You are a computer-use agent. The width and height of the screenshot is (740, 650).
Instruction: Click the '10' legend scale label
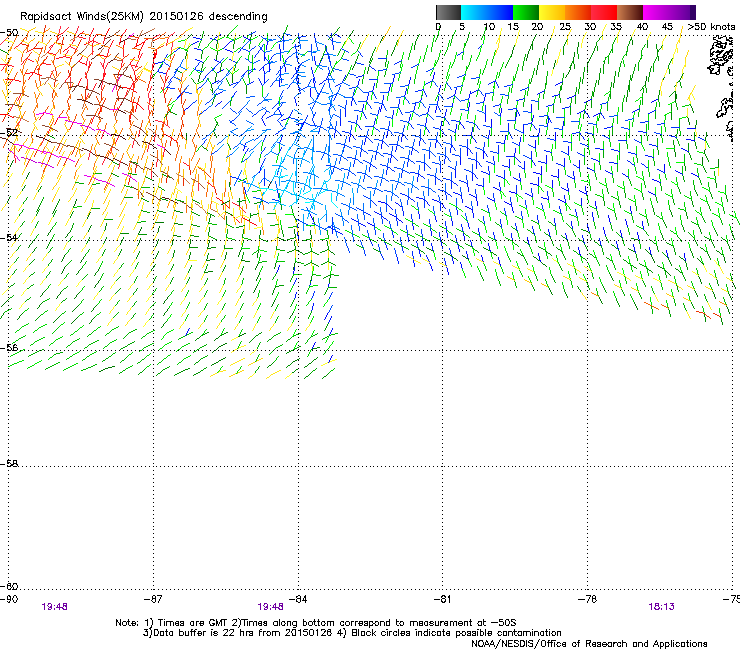pos(489,27)
